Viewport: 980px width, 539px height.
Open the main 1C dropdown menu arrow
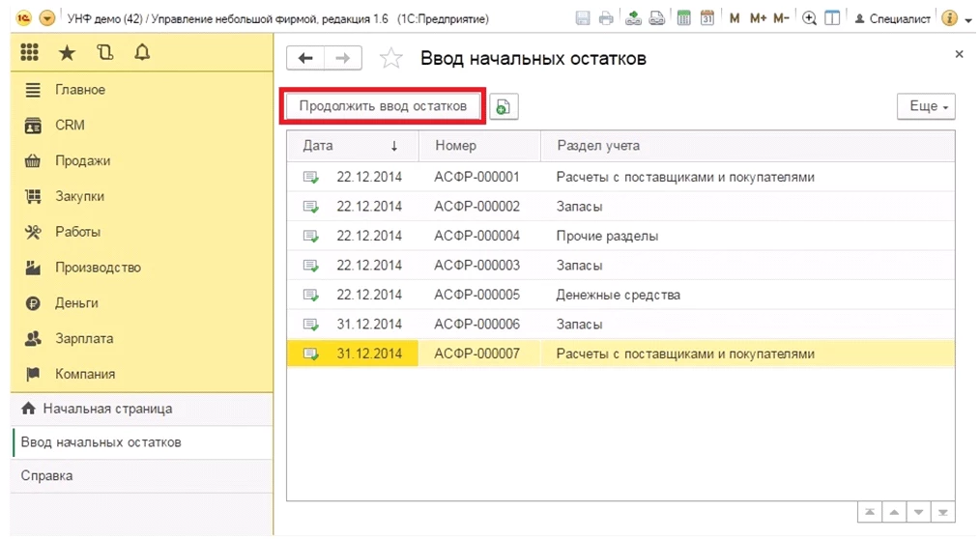[47, 18]
